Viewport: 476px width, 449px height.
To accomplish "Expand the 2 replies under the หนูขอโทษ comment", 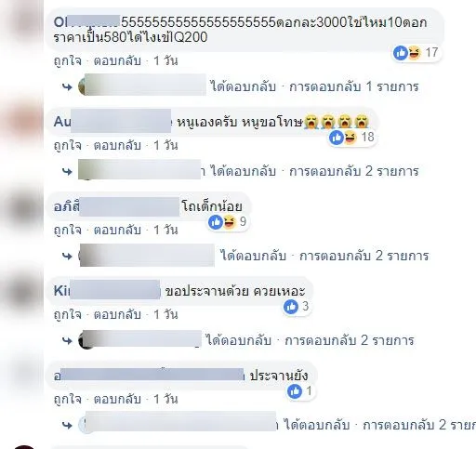I will (x=354, y=171).
